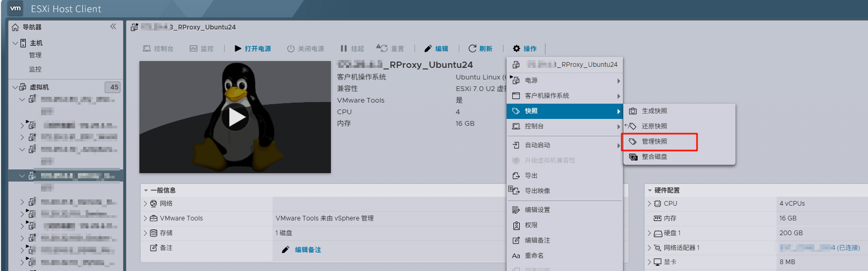The image size is (868, 271).
Task: Open 管理 under host in navigator
Action: click(x=35, y=55)
